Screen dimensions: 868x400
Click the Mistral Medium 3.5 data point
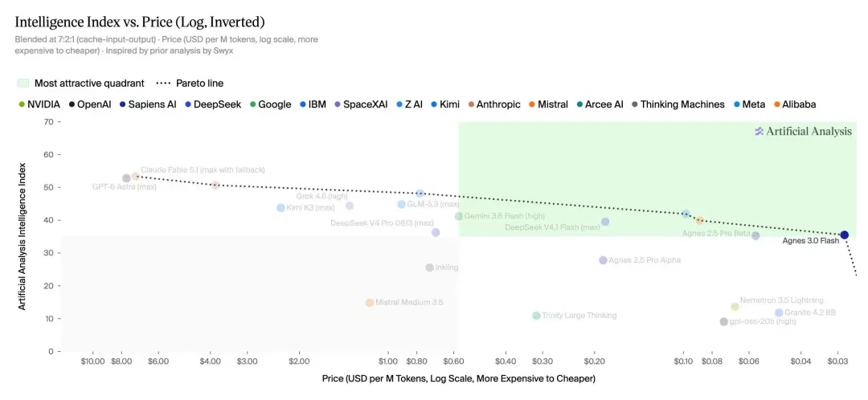coord(370,303)
